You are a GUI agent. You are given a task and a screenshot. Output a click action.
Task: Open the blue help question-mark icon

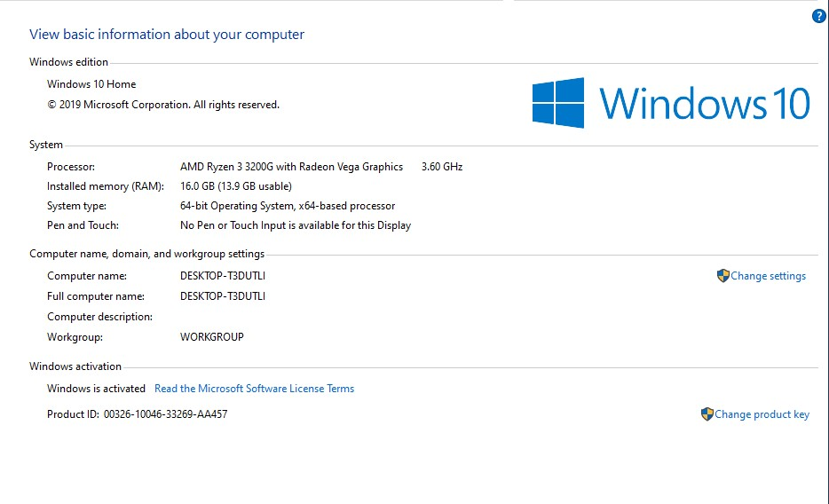818,16
